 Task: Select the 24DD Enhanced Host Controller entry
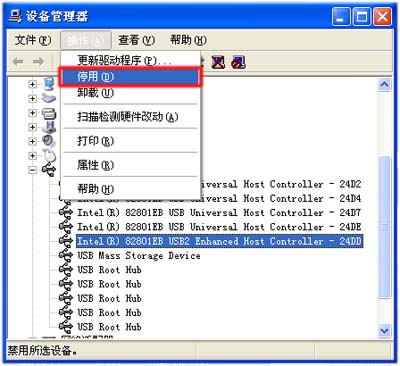pos(219,241)
